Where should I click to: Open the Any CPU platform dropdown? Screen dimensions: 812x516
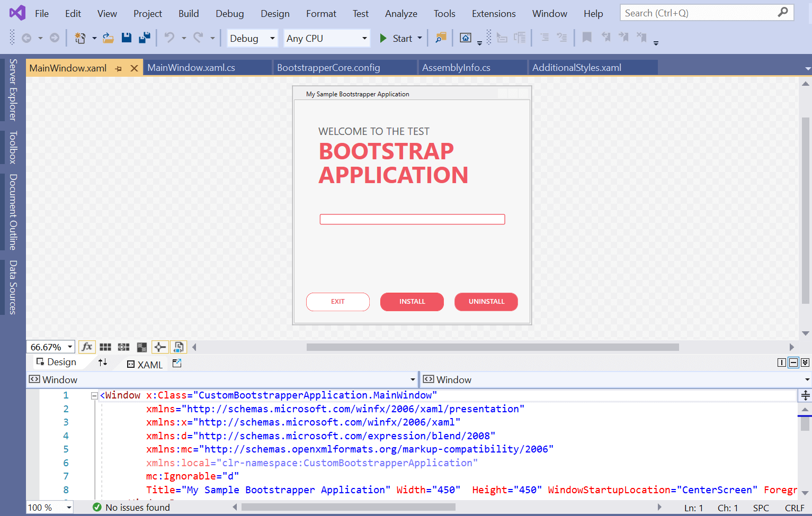[327, 38]
